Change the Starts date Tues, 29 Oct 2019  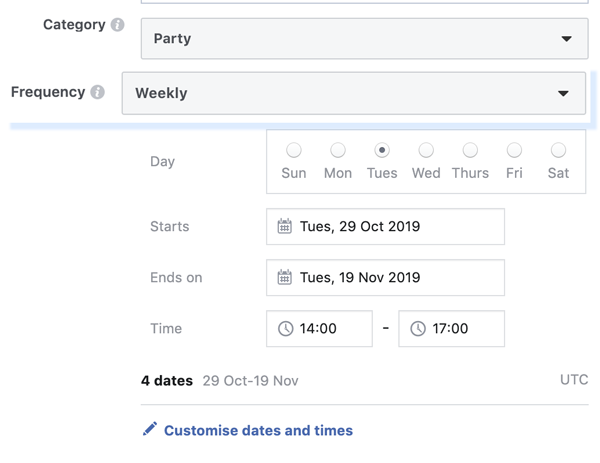[x=385, y=227]
